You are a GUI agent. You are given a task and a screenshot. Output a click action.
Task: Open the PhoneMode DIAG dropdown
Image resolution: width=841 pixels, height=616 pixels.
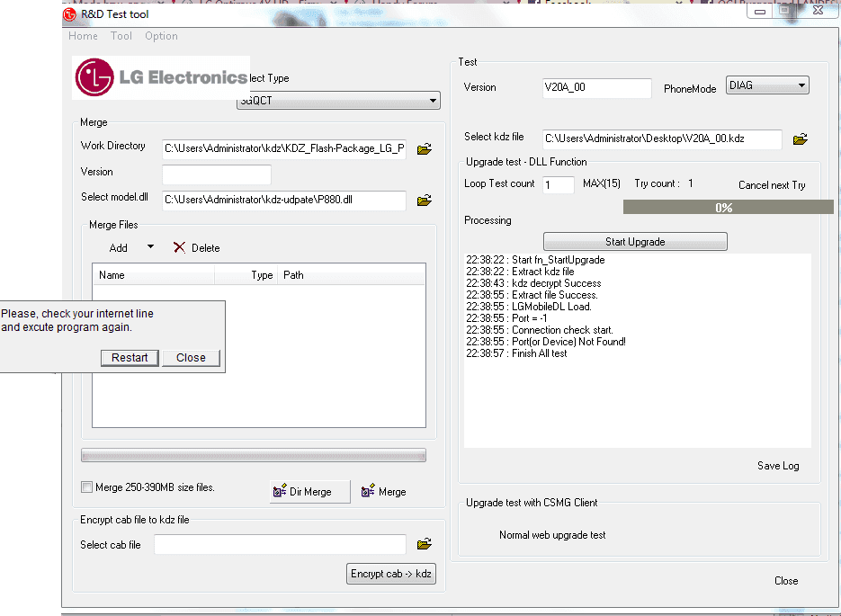tap(767, 85)
